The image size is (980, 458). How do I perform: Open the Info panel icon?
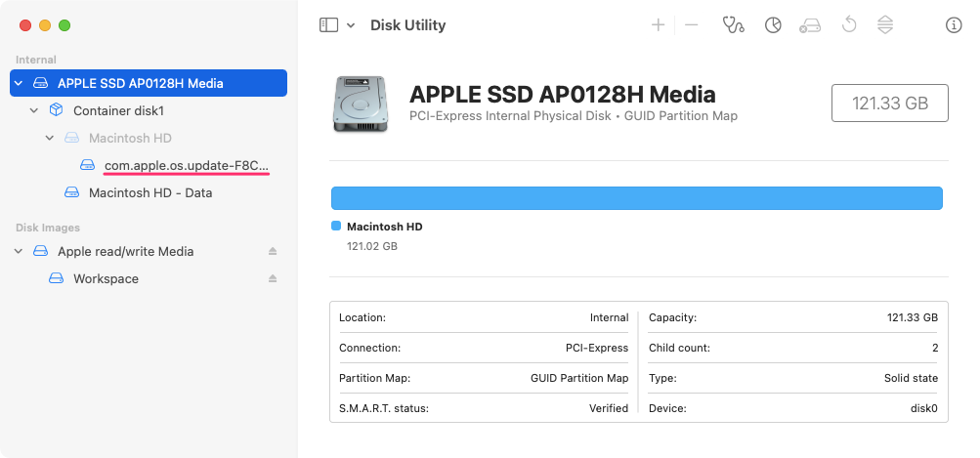coord(954,25)
